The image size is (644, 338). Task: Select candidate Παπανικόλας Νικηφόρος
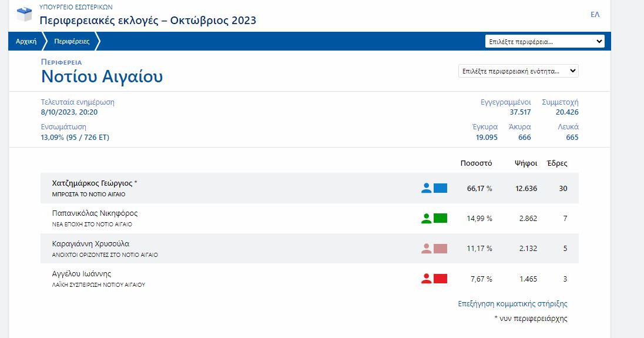pyautogui.click(x=95, y=213)
